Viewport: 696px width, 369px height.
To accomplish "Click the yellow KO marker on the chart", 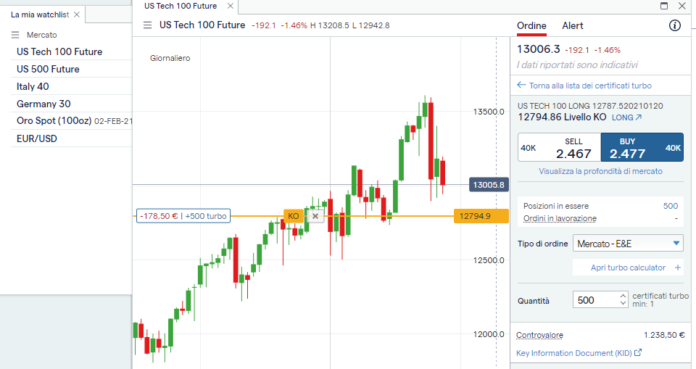I will coord(293,216).
